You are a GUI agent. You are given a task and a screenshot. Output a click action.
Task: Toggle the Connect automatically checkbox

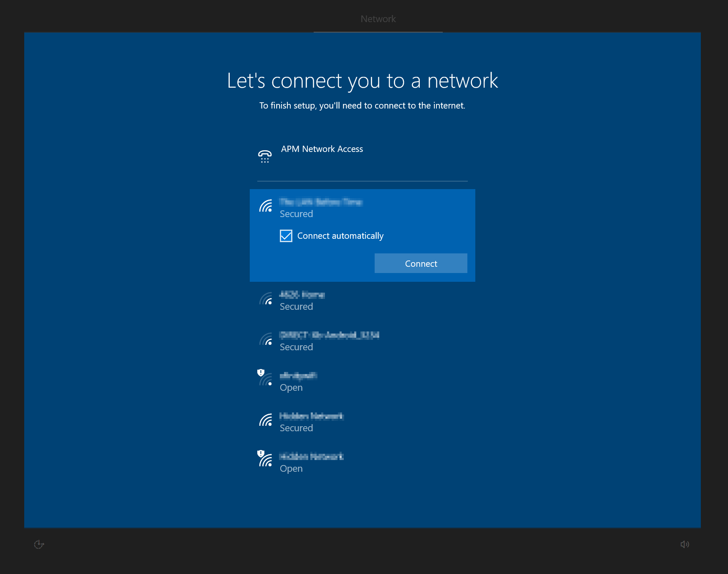coord(286,236)
